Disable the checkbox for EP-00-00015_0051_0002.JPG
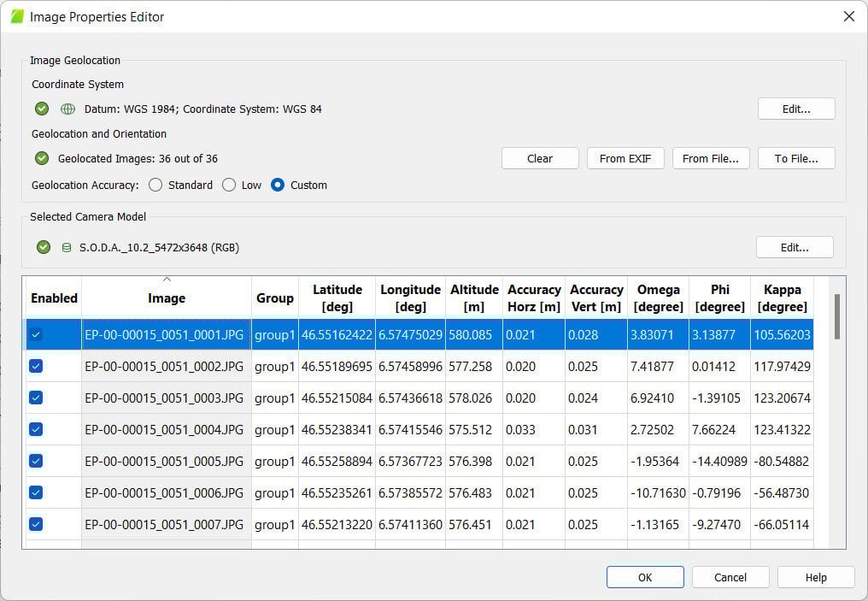The image size is (868, 601). click(x=35, y=366)
